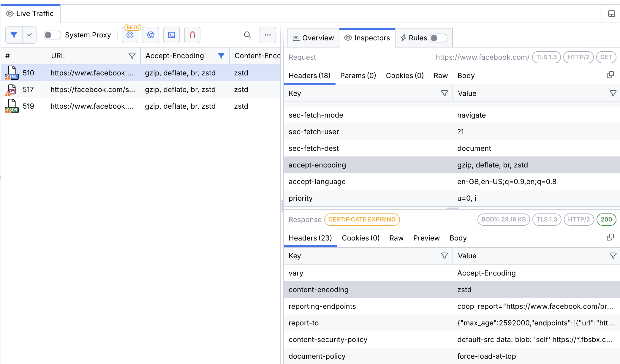Click the request HTTP/2 badge
This screenshot has height=364, width=620.
click(578, 57)
